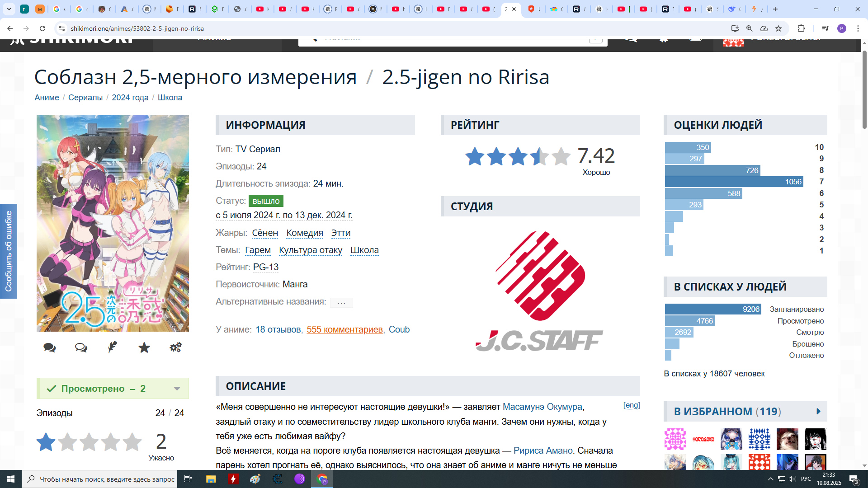Expand the В избранном arrow
868x488 pixels.
[818, 412]
